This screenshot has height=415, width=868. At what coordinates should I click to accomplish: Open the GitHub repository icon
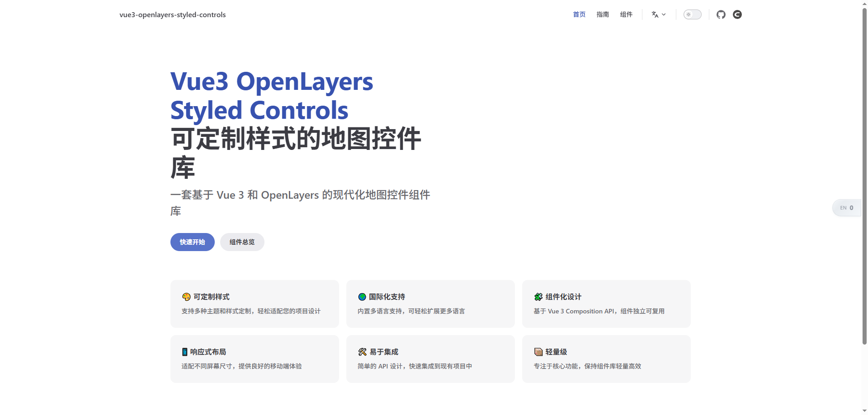[x=721, y=14]
